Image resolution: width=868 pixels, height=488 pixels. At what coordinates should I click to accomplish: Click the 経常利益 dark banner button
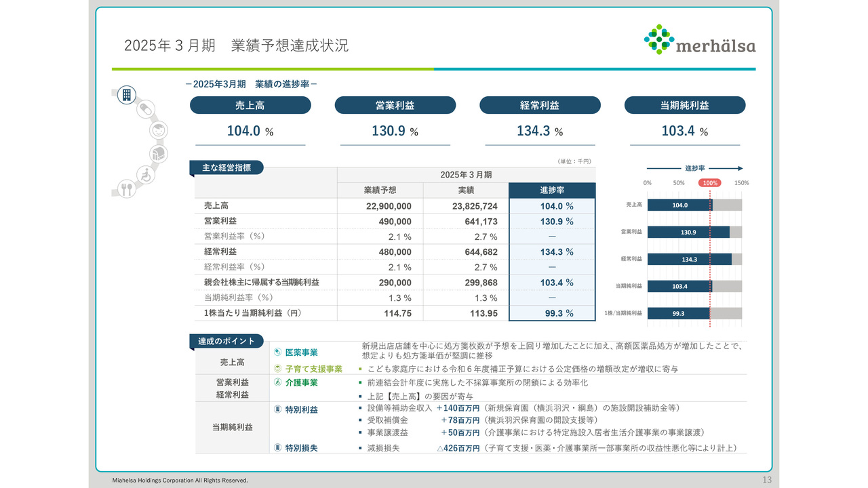pos(540,105)
